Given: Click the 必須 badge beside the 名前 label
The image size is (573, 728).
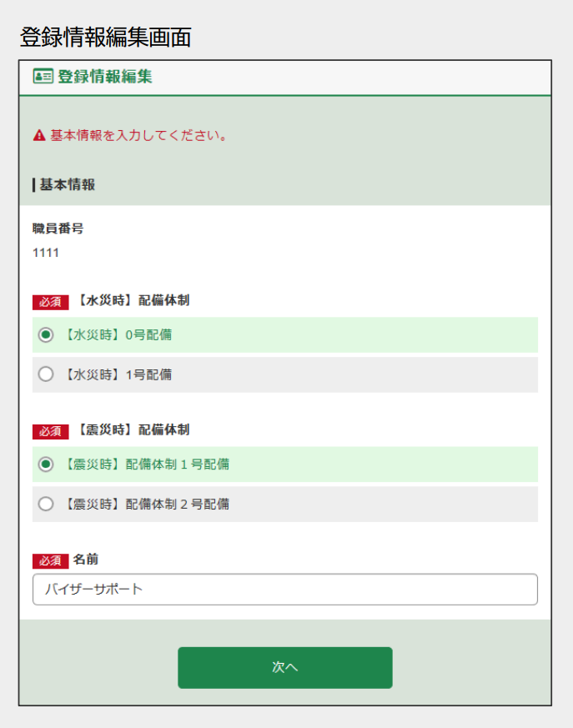Looking at the screenshot, I should [50, 560].
